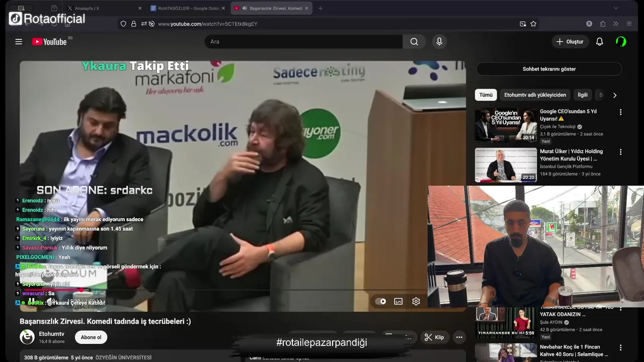Image resolution: width=644 pixels, height=362 pixels.
Task: Pause the video with the player button
Action: point(32,302)
